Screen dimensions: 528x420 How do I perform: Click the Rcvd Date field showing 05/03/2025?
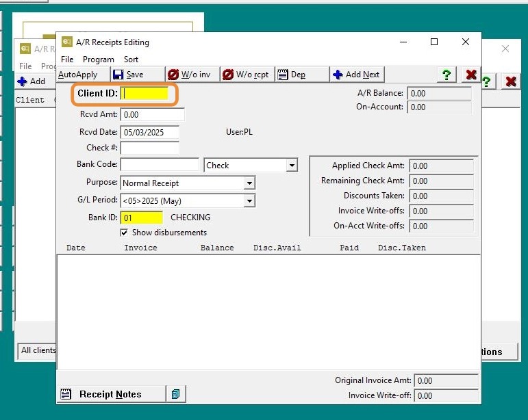(149, 132)
